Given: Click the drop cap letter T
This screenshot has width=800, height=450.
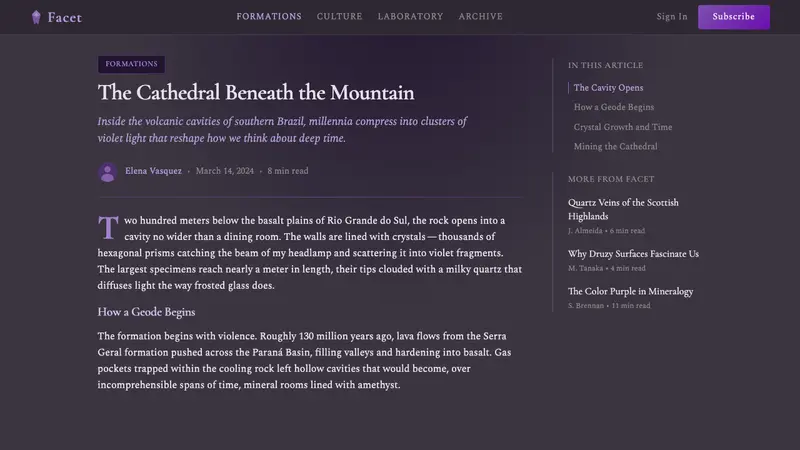Looking at the screenshot, I should pos(108,228).
